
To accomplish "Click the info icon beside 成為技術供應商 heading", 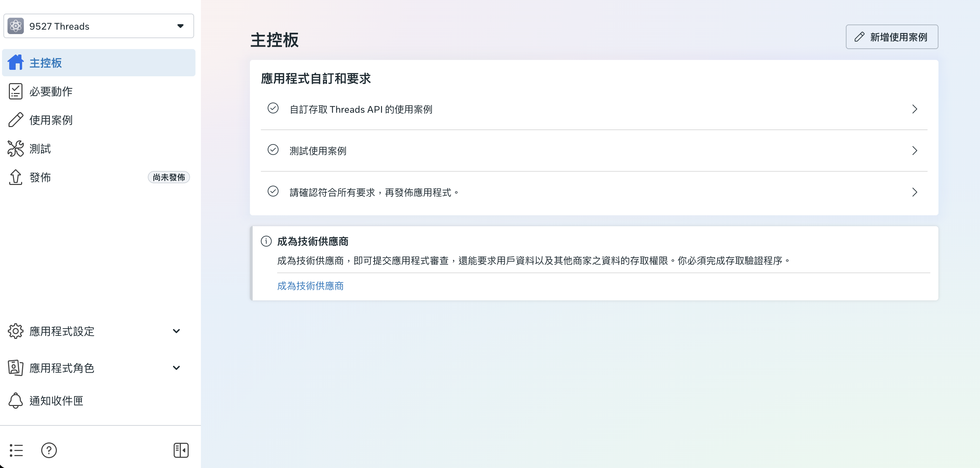I will pyautogui.click(x=266, y=241).
